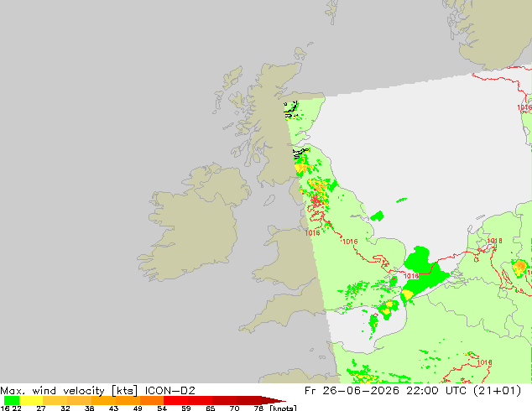
Task: Click the '38' legend scale value
Action: tap(89, 408)
